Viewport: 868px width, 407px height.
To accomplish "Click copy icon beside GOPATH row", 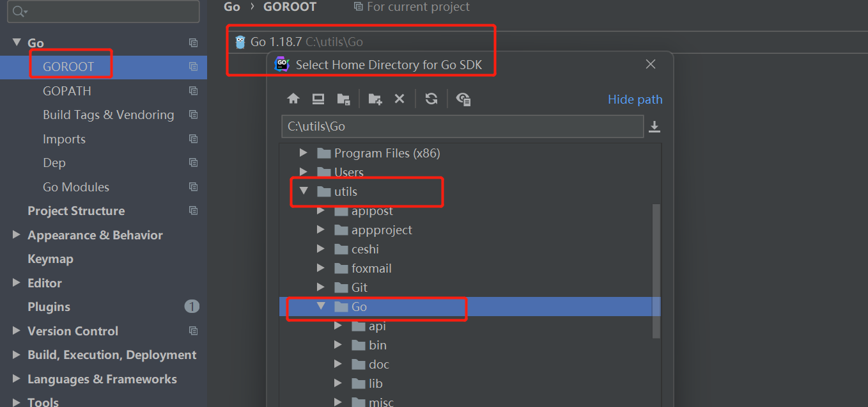I will pos(193,91).
